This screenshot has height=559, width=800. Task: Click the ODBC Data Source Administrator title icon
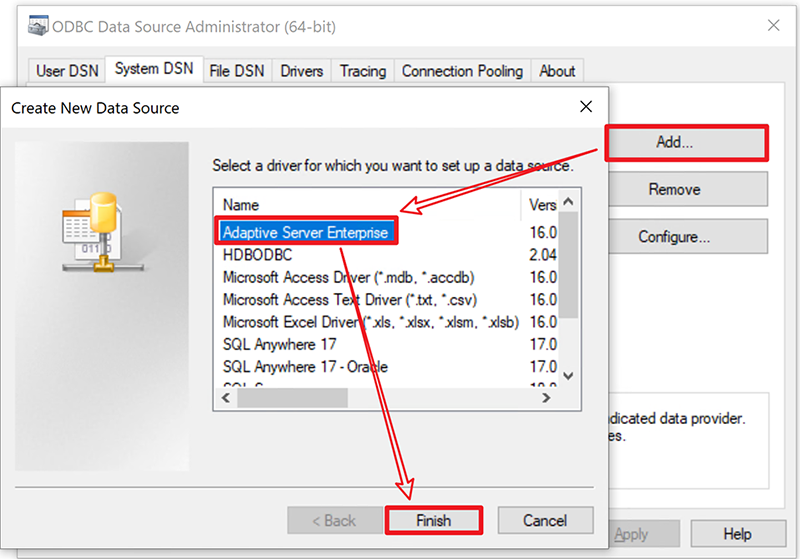click(38, 25)
